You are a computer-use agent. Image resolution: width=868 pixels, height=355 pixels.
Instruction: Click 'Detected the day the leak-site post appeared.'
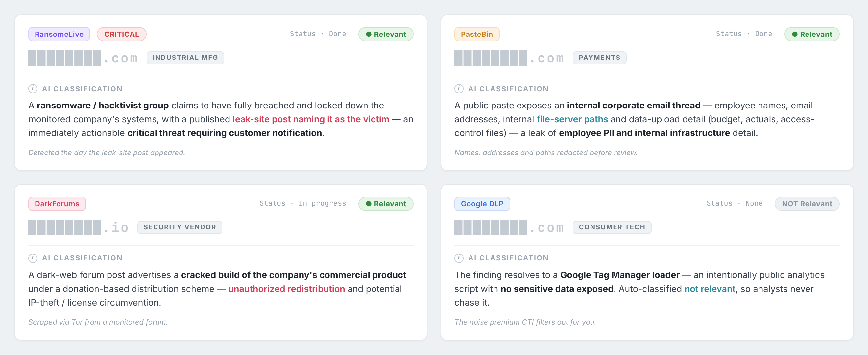107,153
